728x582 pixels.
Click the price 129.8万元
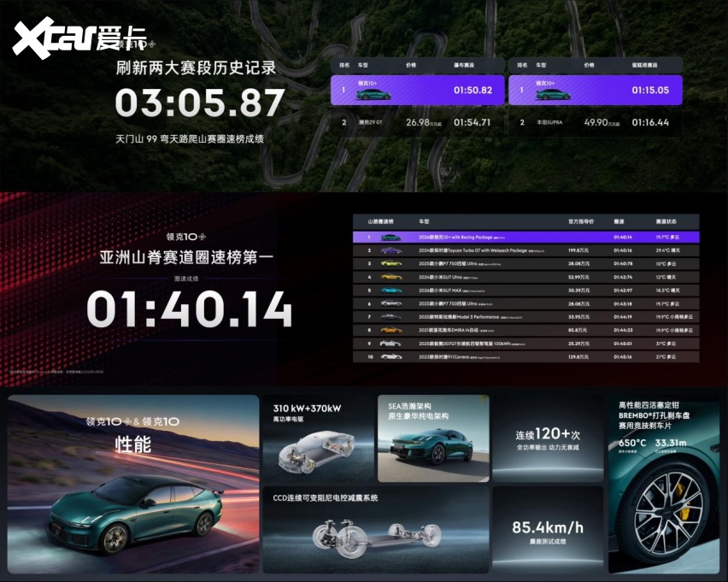(578, 357)
